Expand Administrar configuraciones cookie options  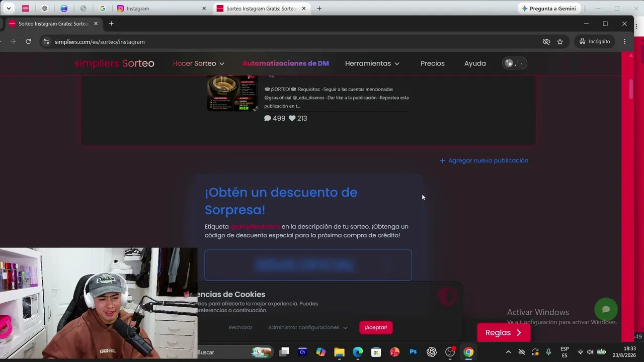click(x=308, y=327)
